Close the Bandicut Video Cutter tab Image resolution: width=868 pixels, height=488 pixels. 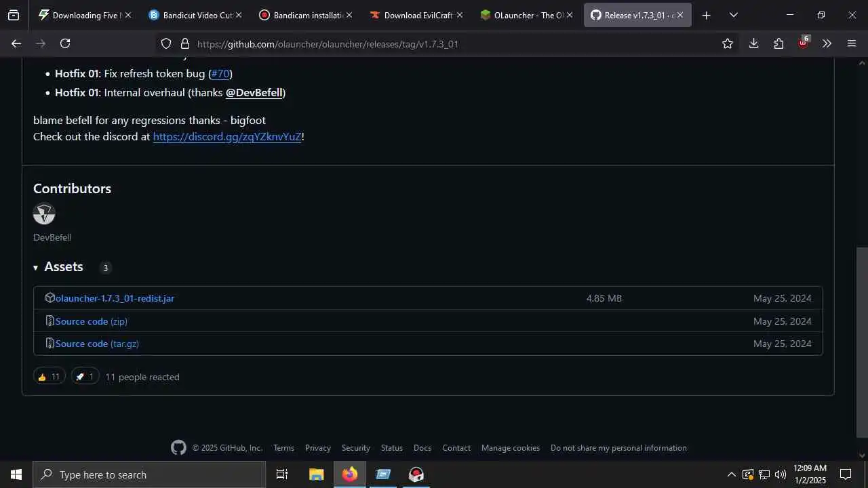click(238, 15)
